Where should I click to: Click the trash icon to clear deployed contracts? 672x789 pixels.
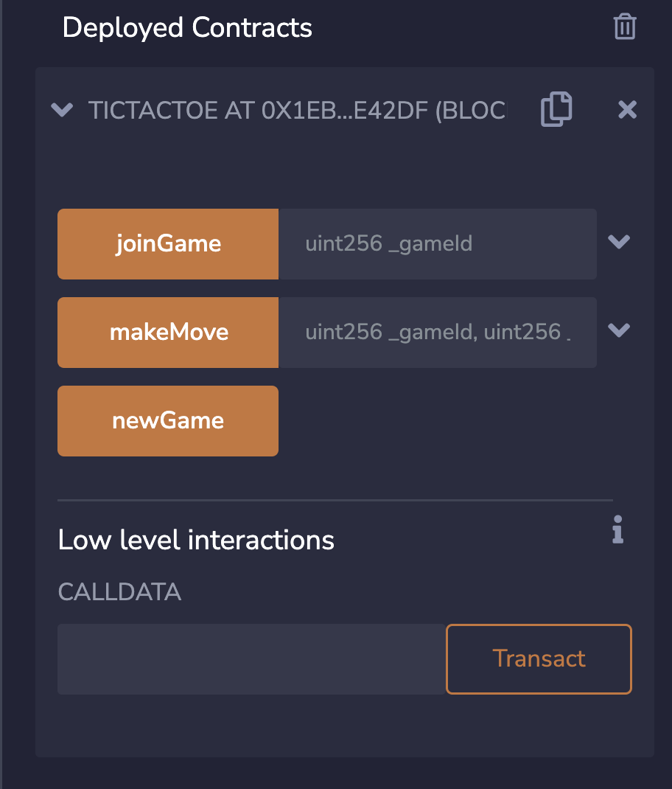[624, 27]
